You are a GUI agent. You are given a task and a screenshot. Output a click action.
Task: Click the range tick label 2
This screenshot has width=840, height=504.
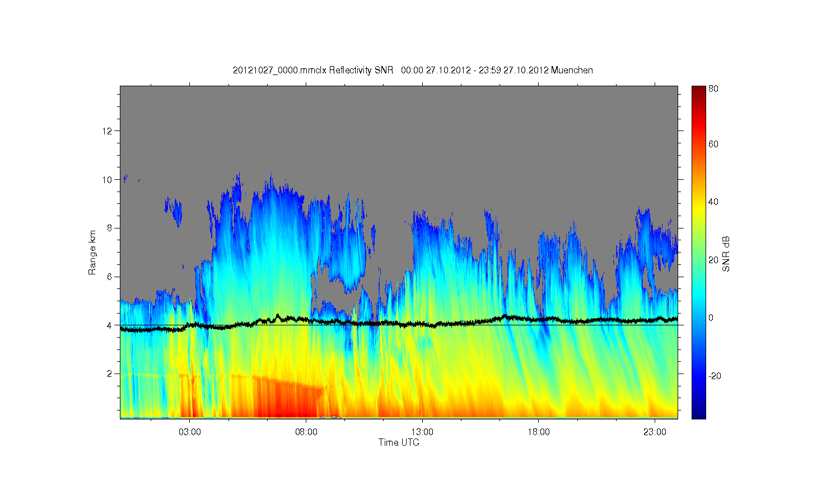(110, 374)
